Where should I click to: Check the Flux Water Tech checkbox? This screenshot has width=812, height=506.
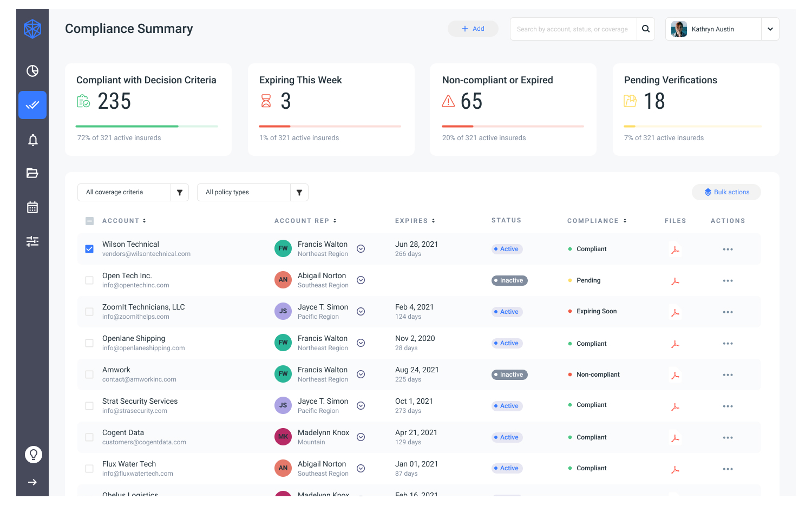click(89, 469)
